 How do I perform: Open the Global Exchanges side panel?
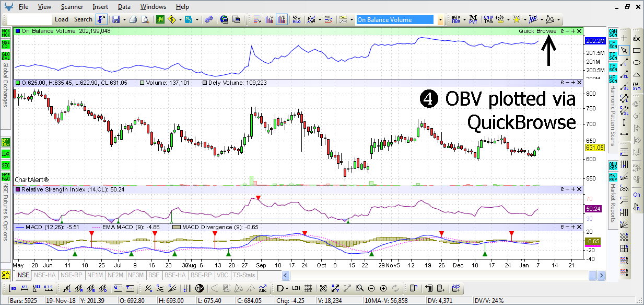[x=6, y=85]
